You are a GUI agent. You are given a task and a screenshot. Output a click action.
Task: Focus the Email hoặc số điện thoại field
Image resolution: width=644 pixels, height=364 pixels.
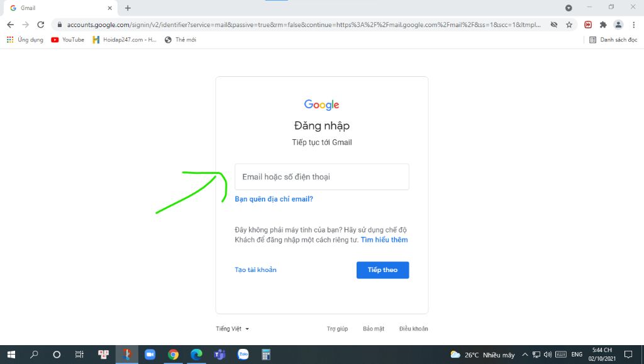click(x=322, y=177)
